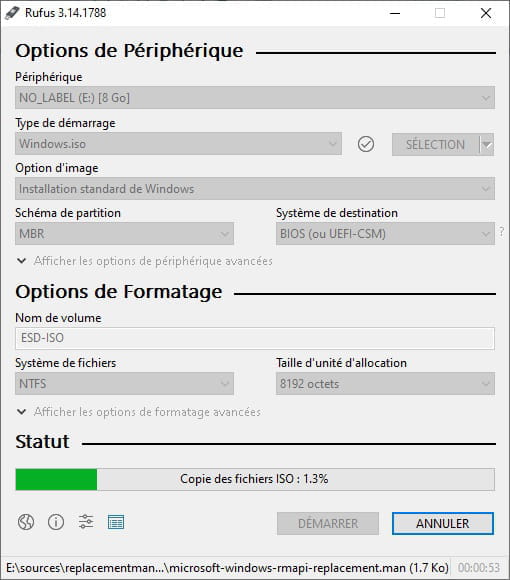
Task: Click the DÉMARRER button
Action: coord(328,523)
